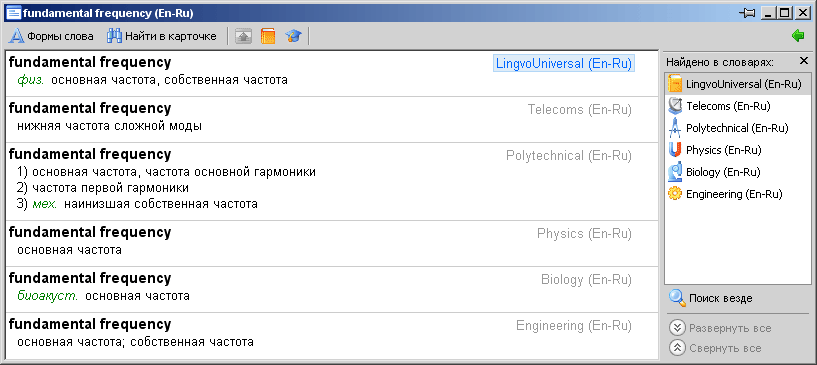Close the Найдено в словарях panel
Viewport: 817px width, 365px height.
click(x=803, y=61)
